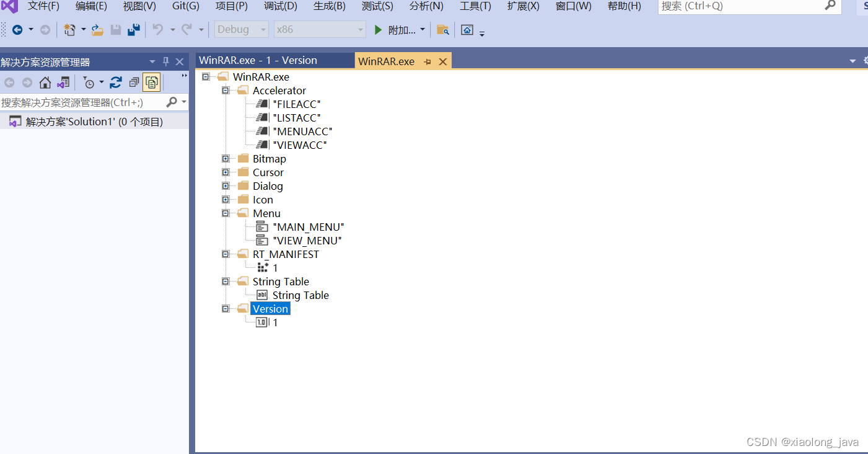Click the new project toolbar icon
The width and height of the screenshot is (868, 454).
click(70, 30)
